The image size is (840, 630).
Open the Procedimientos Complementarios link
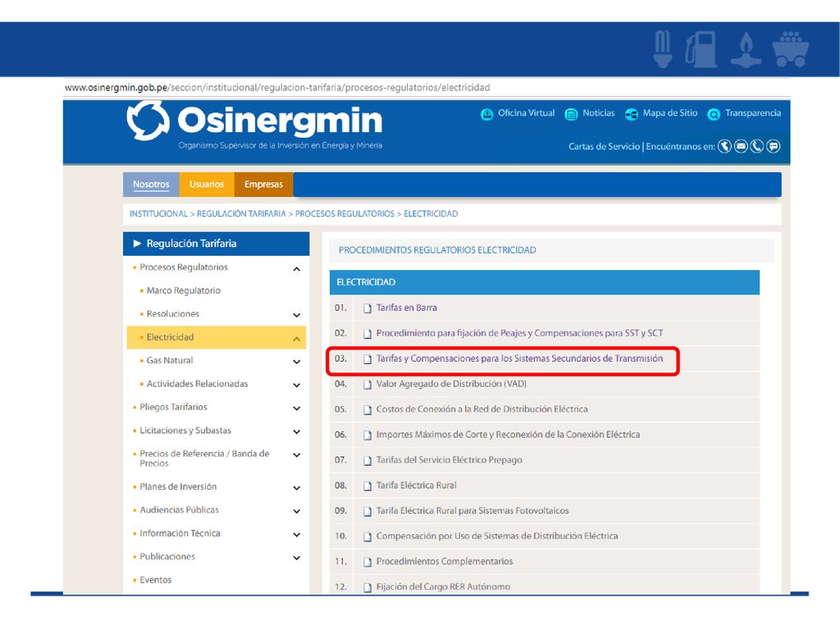(x=445, y=561)
